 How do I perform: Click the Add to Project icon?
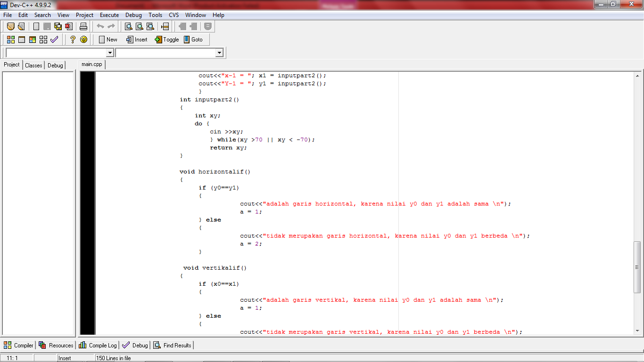(x=182, y=26)
